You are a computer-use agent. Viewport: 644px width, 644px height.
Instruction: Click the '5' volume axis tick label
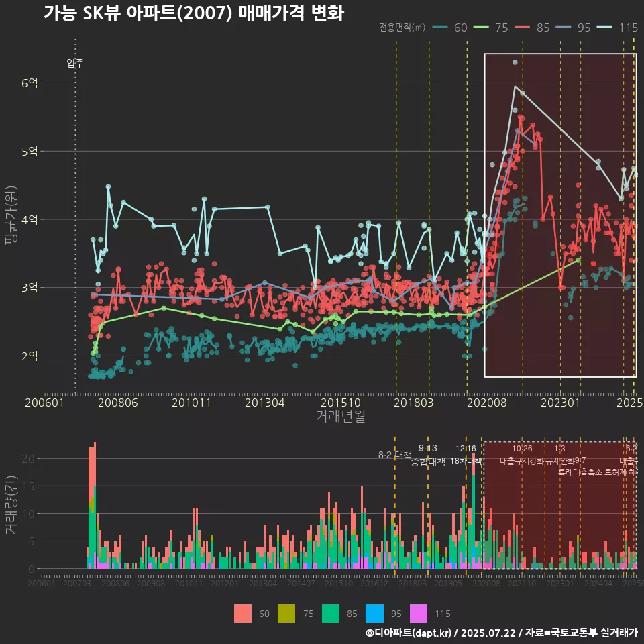coord(32,541)
